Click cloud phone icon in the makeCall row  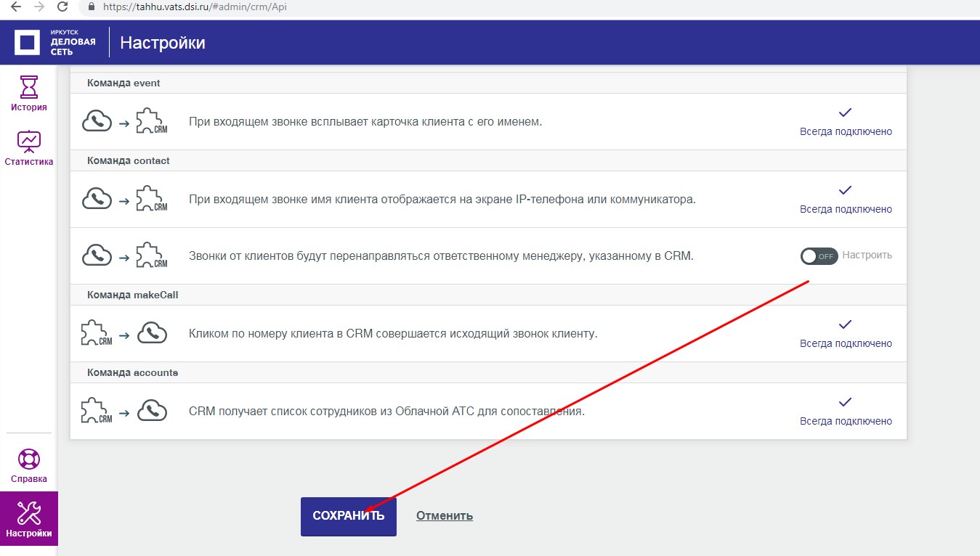pyautogui.click(x=153, y=333)
